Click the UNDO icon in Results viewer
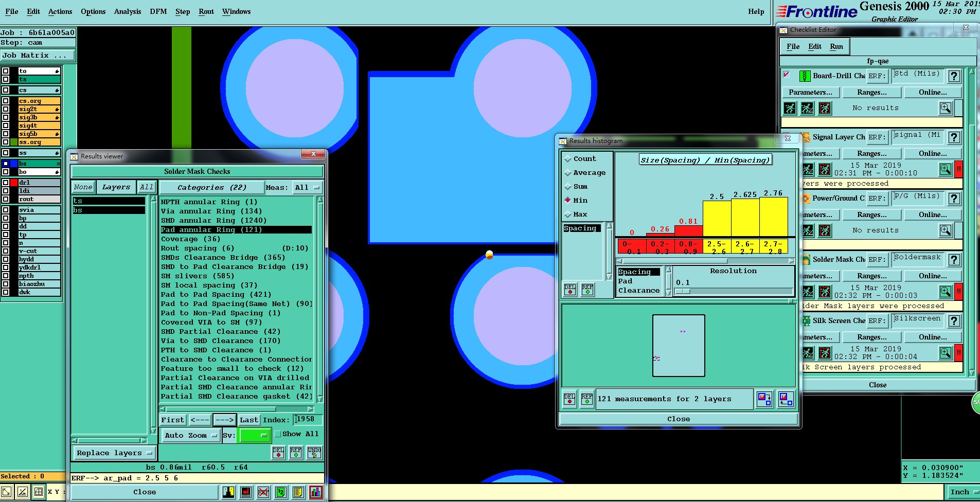980x502 pixels. coord(314,453)
